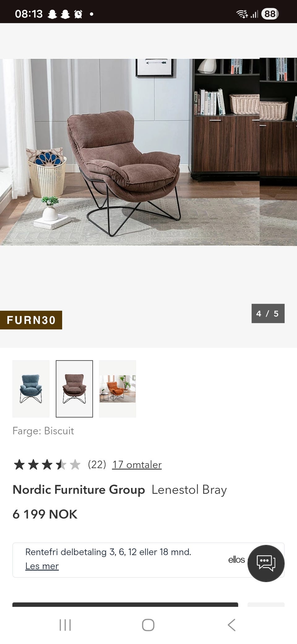Open the main brown chair product image
Image resolution: width=297 pixels, height=644 pixels.
tap(130, 152)
